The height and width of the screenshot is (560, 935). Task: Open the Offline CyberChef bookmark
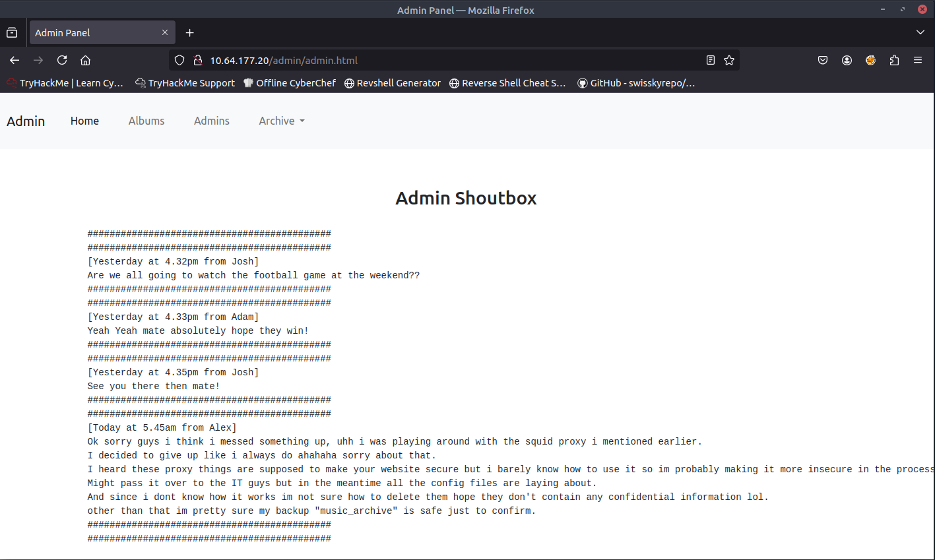pos(290,83)
